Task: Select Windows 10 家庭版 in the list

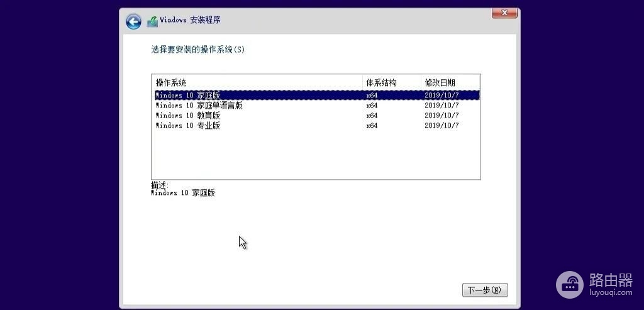Action: [317, 95]
